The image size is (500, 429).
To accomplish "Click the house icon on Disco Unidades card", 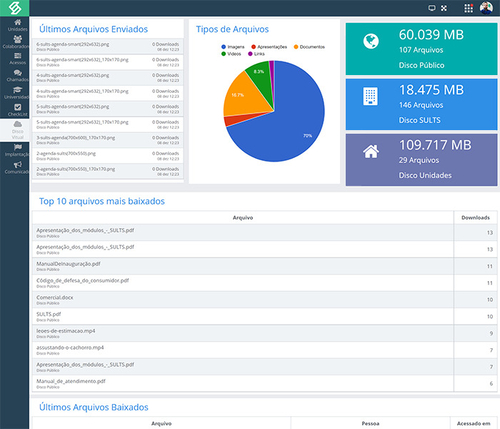I will point(371,151).
